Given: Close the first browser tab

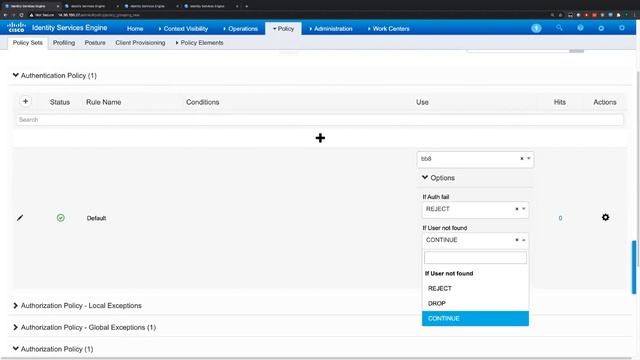Looking at the screenshot, I should [x=58, y=6].
